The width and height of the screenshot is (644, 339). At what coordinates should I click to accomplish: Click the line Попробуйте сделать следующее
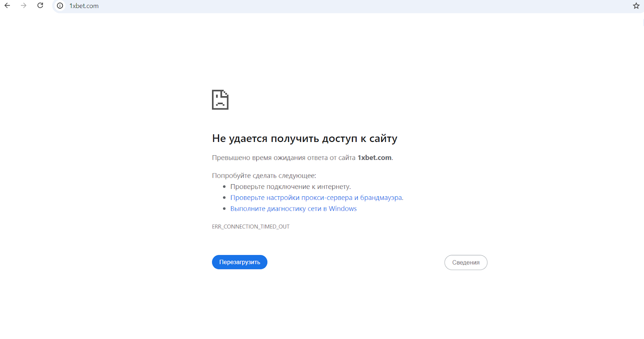(x=264, y=176)
